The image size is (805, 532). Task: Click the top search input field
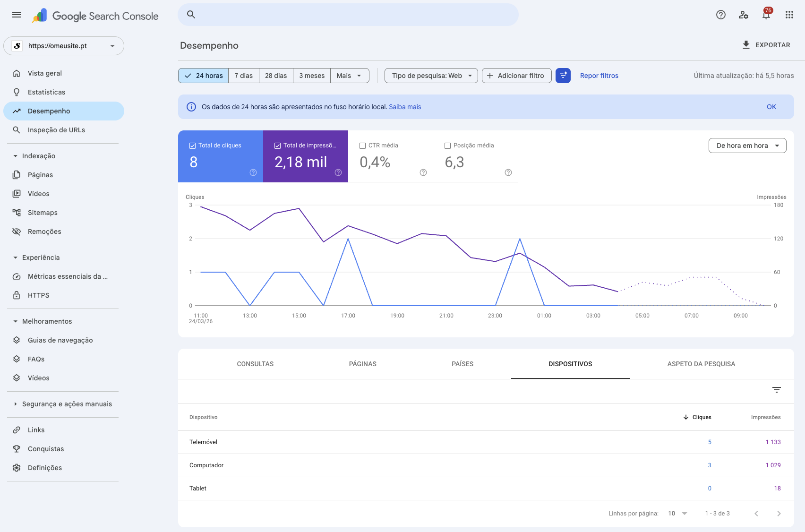(x=348, y=15)
